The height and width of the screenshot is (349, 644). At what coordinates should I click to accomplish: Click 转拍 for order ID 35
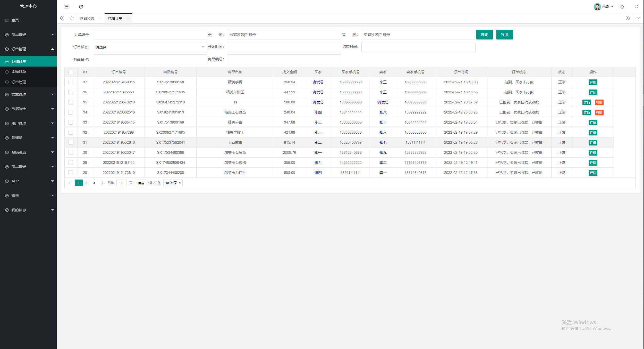(599, 102)
